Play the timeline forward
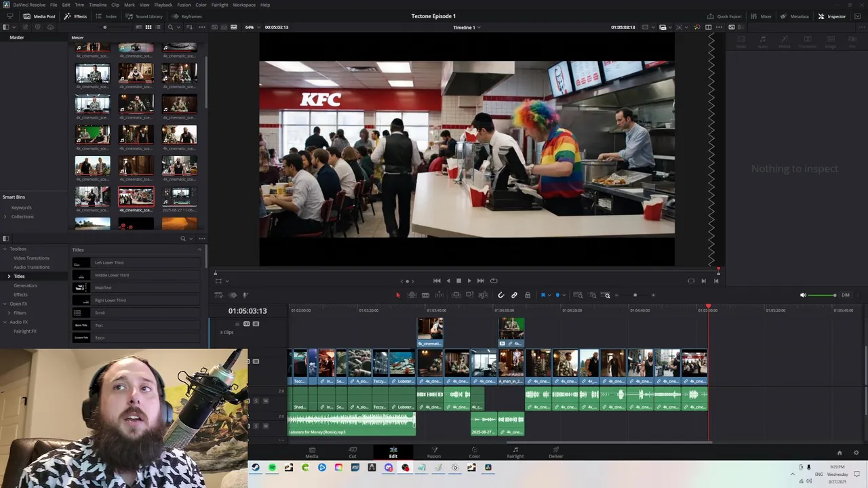Screen dimensions: 868x488 click(469, 281)
